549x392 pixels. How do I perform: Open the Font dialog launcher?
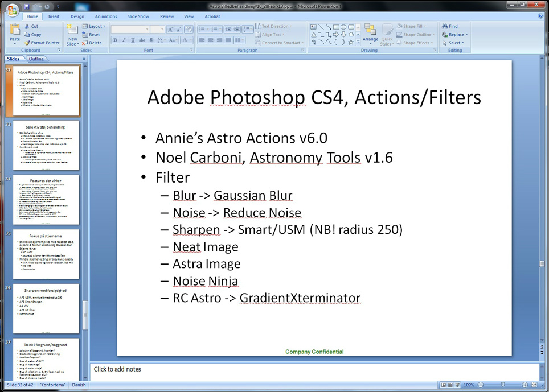pyautogui.click(x=191, y=51)
